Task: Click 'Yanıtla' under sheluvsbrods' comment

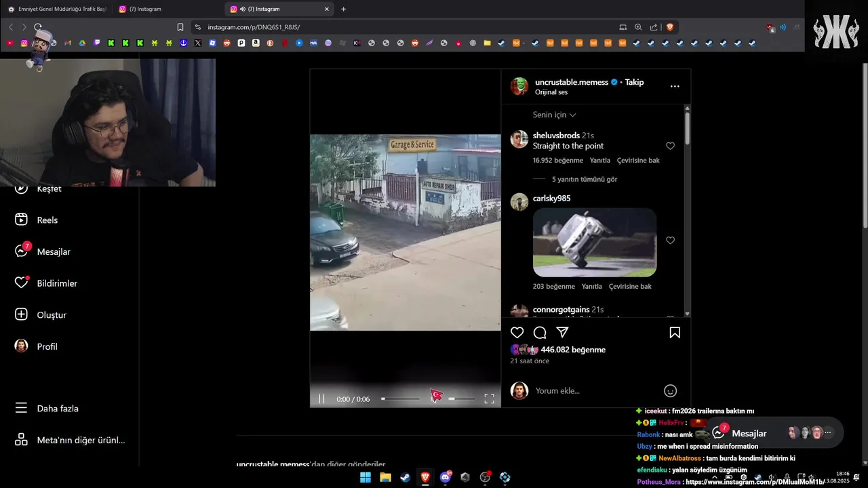Action: pyautogui.click(x=600, y=161)
